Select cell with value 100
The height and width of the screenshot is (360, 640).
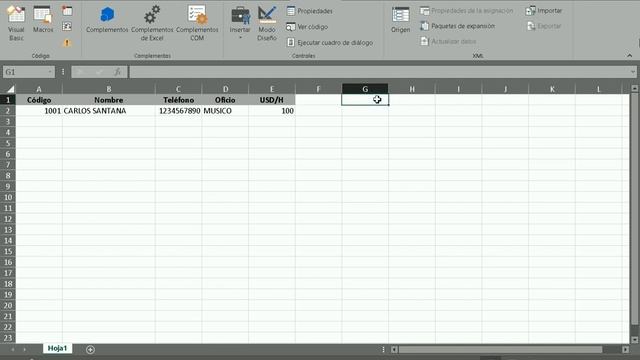[271, 111]
